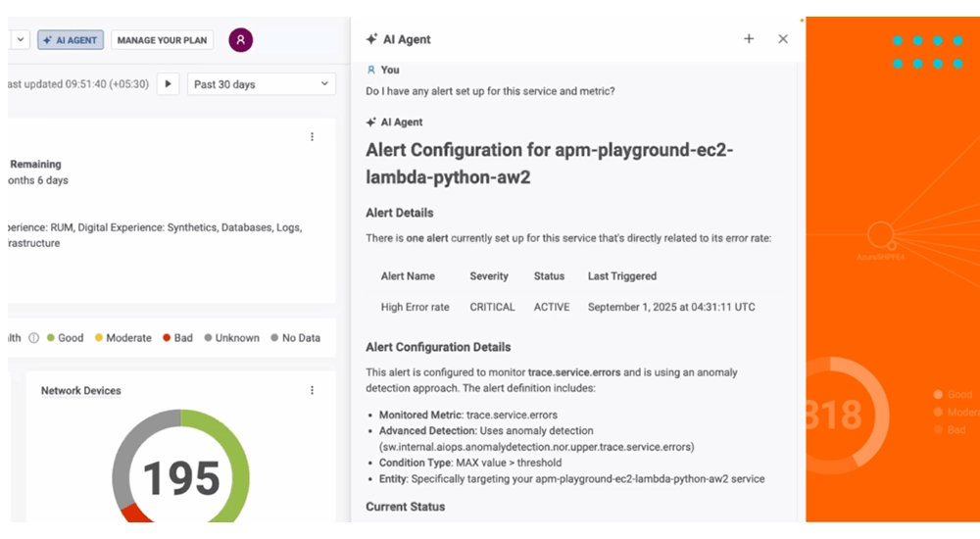980x539 pixels.
Task: Open three-dot menu on Network Devices card
Action: (313, 390)
